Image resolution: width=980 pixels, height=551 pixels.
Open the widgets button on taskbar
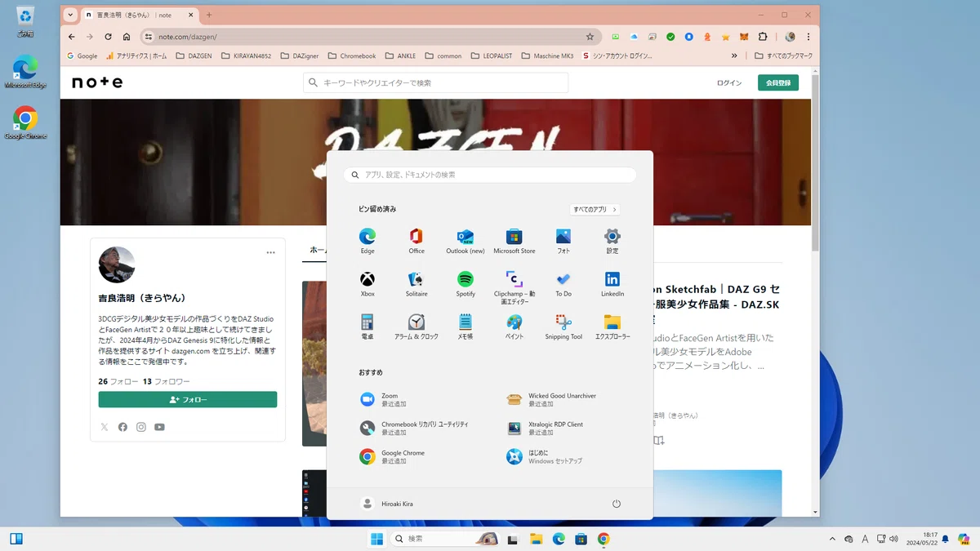(x=16, y=539)
